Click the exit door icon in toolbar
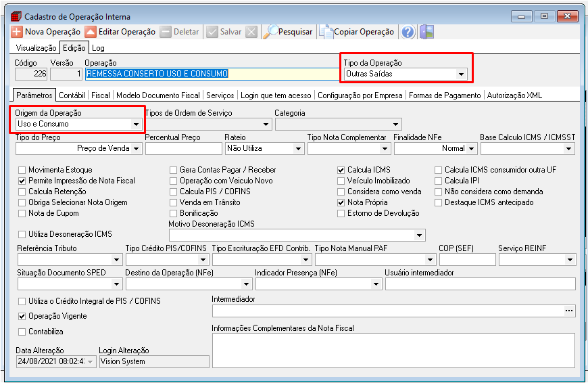588x383 pixels. pyautogui.click(x=426, y=32)
